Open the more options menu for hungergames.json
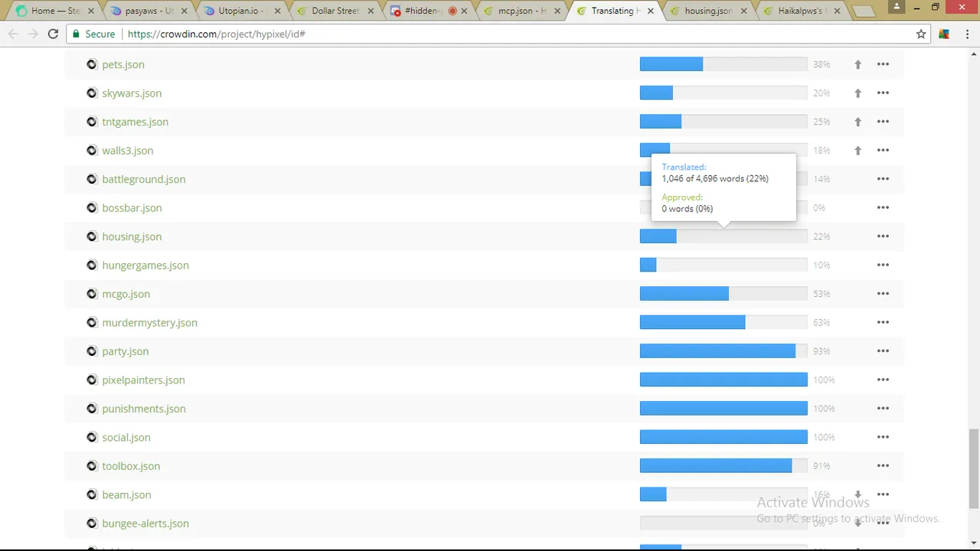Screen dimensions: 980x551 (x=883, y=266)
